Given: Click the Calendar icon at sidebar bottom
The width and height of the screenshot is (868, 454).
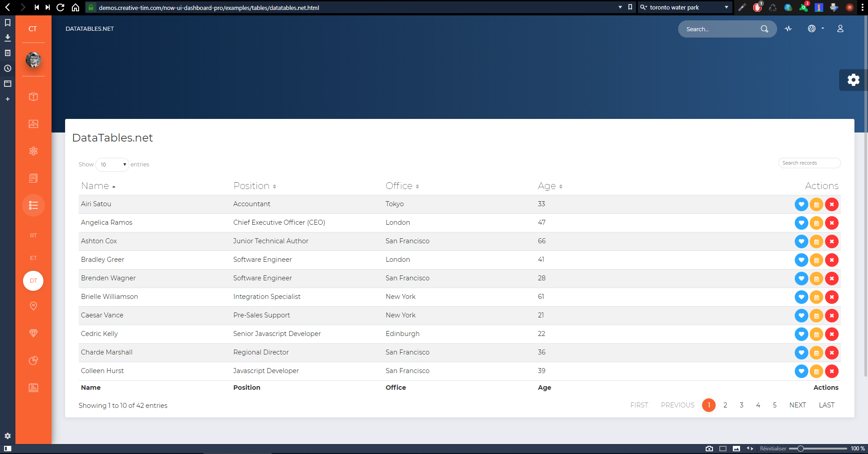Looking at the screenshot, I should point(33,388).
